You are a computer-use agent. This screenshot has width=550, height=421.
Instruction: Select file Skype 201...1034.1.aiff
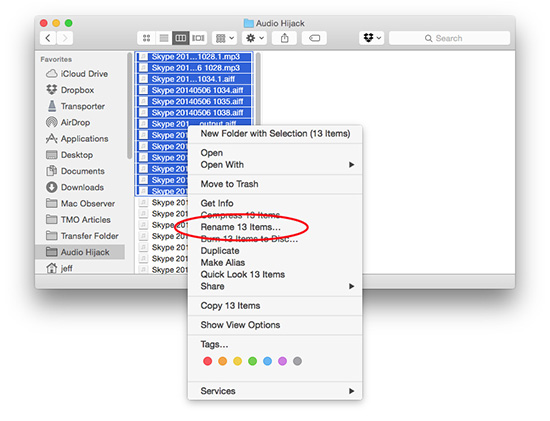tap(194, 79)
